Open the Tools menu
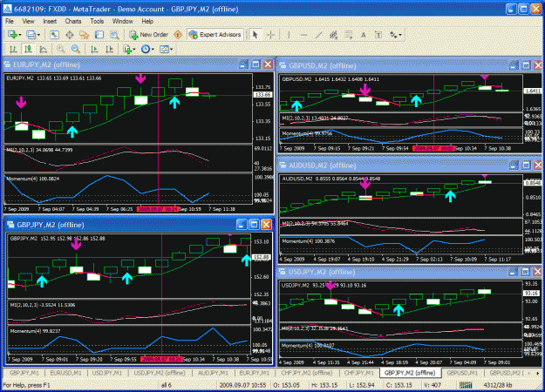Screen dimensions: 545x392 (97, 21)
